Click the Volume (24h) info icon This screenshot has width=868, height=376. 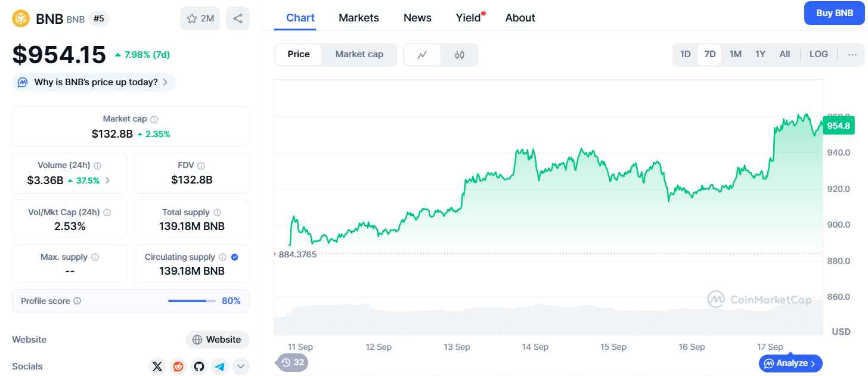pyautogui.click(x=98, y=166)
